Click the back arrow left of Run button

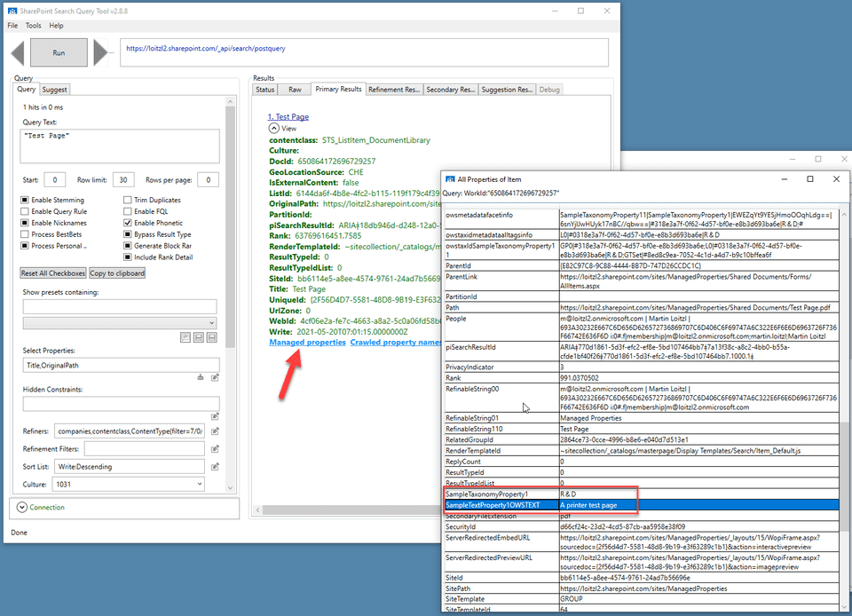(18, 52)
